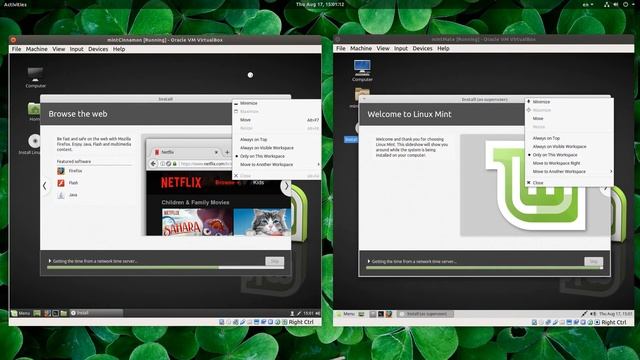Select Only on This Workspace in mintMate menu
The image size is (640, 360).
pyautogui.click(x=569, y=155)
